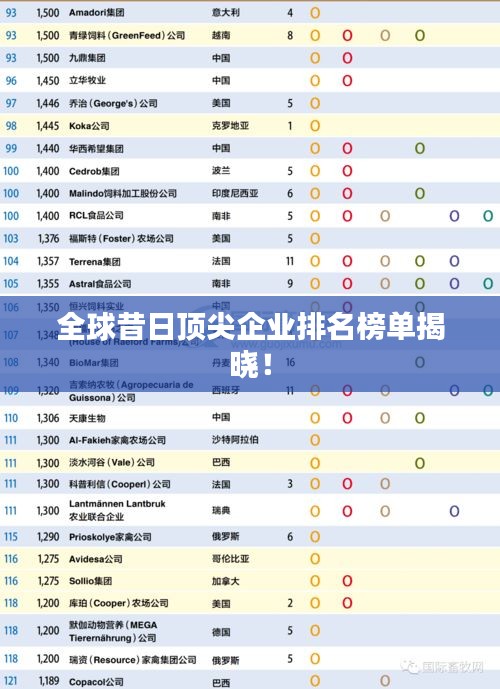The image size is (500, 689).
Task: Select the Sollio集团 company cell
Action: coord(91,581)
